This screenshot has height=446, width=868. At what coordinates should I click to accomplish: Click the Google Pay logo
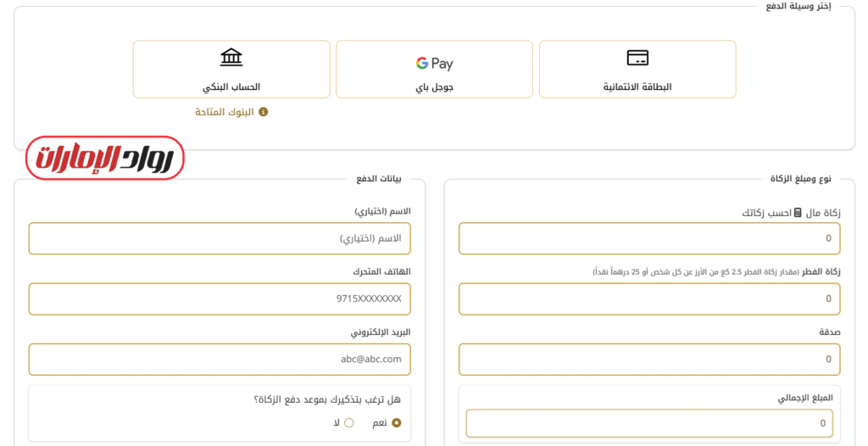point(434,64)
